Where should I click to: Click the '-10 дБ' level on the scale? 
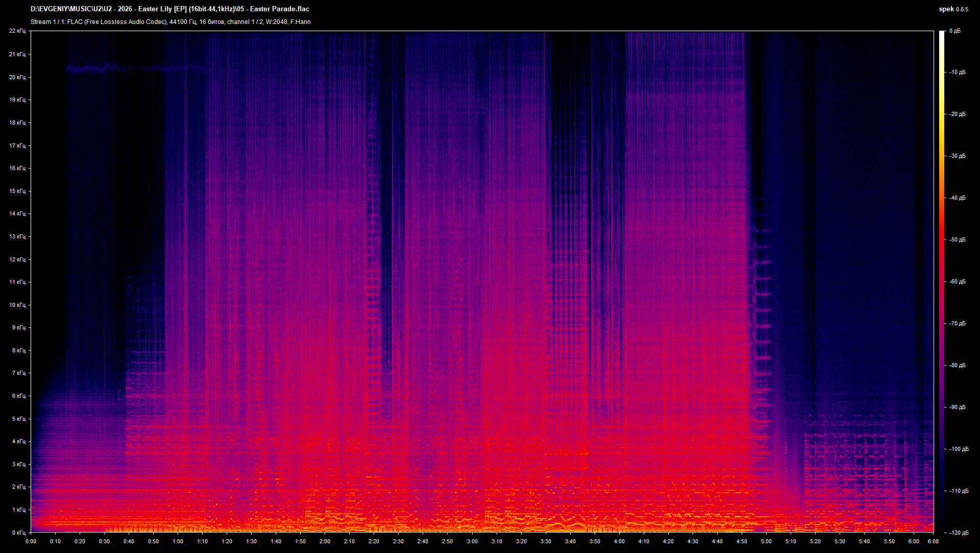point(958,73)
